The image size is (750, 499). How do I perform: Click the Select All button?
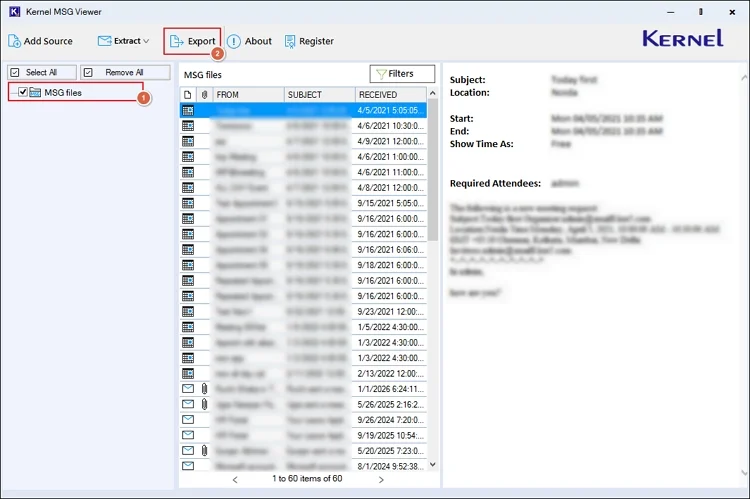[42, 72]
